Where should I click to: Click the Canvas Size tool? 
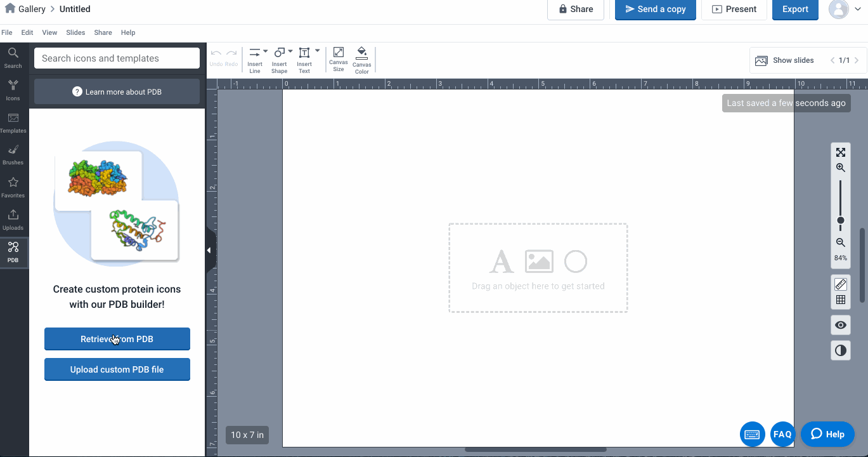click(x=339, y=59)
